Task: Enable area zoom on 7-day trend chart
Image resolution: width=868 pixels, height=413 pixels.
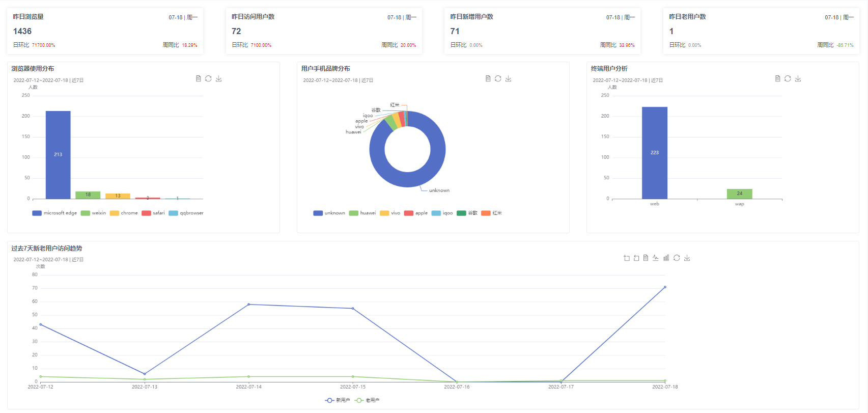Action: 627,258
